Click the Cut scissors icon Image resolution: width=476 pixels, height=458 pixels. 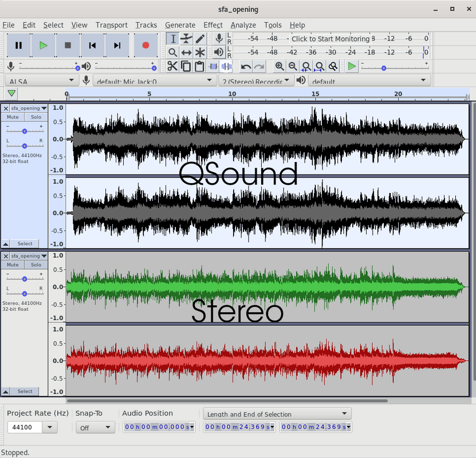point(172,66)
